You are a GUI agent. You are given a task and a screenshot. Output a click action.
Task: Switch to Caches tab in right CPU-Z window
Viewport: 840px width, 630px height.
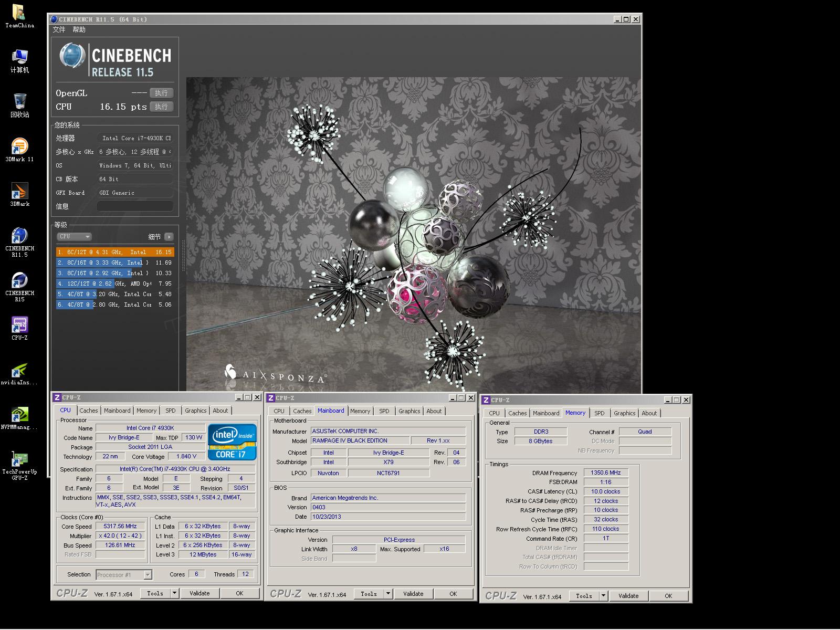(x=518, y=413)
